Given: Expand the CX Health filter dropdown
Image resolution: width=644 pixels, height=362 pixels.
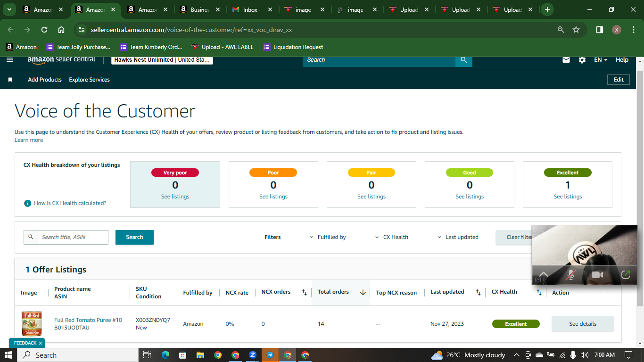Looking at the screenshot, I should point(392,237).
